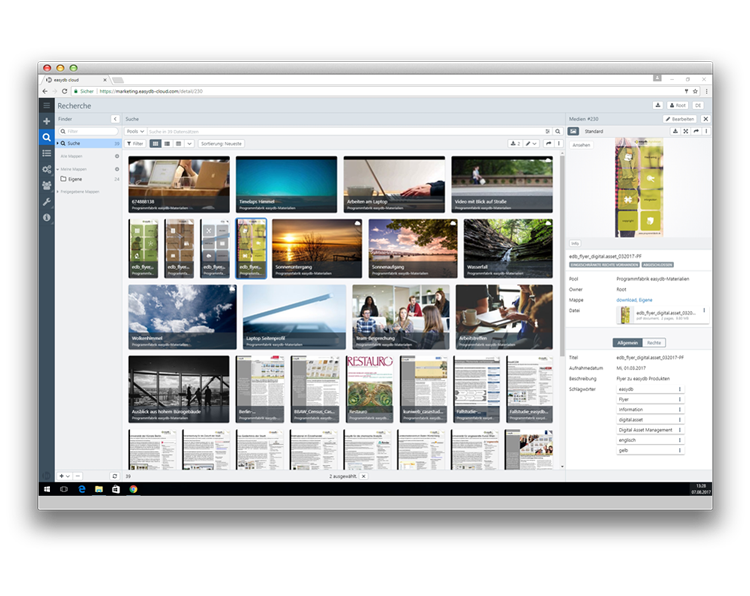Open the Sortierung: Neueste sort button
This screenshot has width=750, height=596.
[221, 143]
